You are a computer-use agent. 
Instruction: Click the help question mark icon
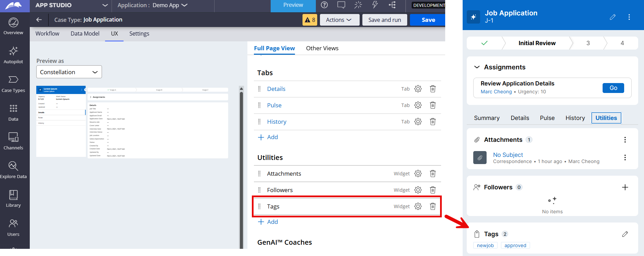324,5
